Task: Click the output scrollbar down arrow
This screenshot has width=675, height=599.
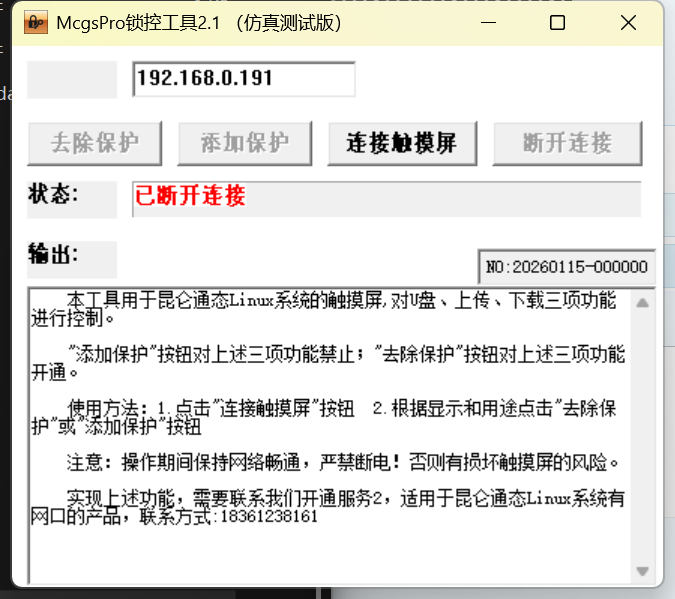Action: point(643,571)
